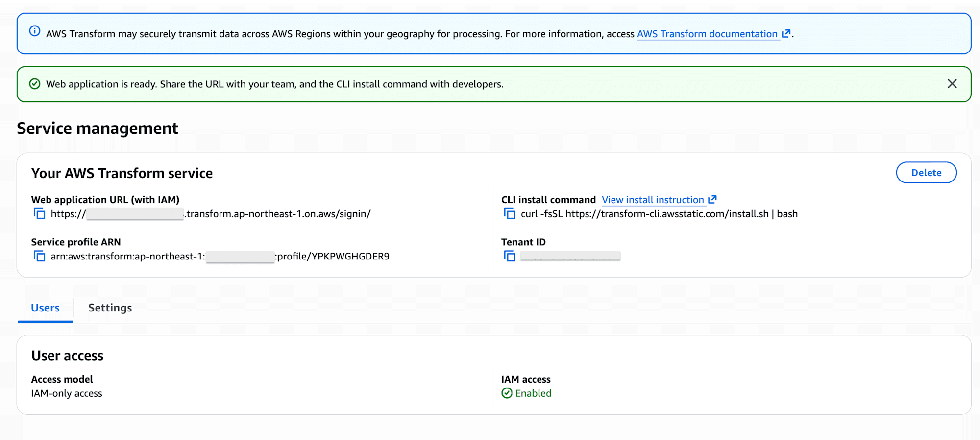Click the curl install command text
The height and width of the screenshot is (440, 980).
[x=659, y=214]
